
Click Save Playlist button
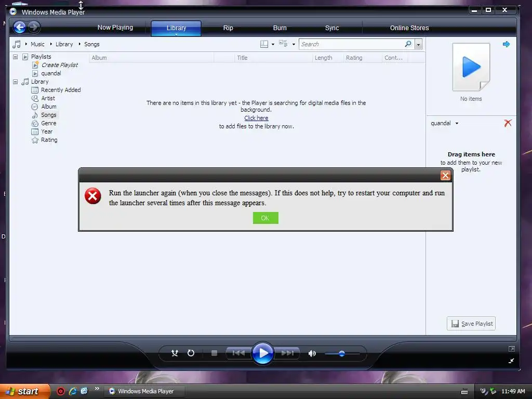coord(471,323)
